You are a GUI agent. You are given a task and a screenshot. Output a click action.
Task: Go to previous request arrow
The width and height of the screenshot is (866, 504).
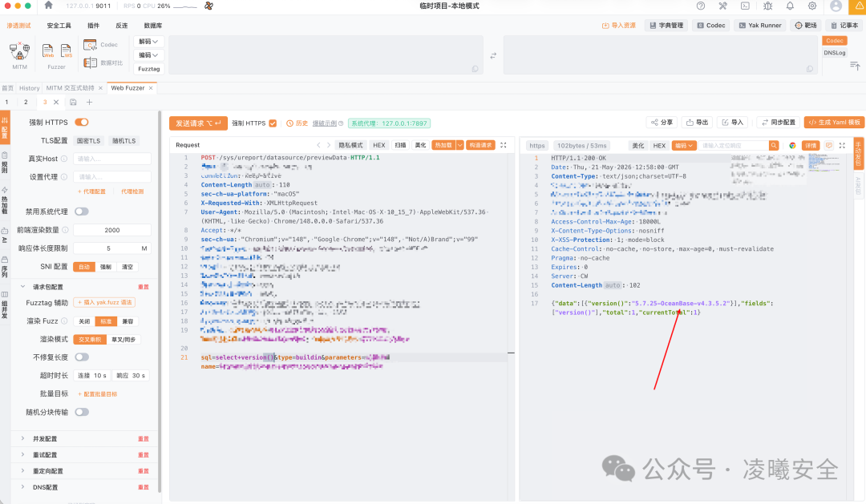click(x=318, y=145)
